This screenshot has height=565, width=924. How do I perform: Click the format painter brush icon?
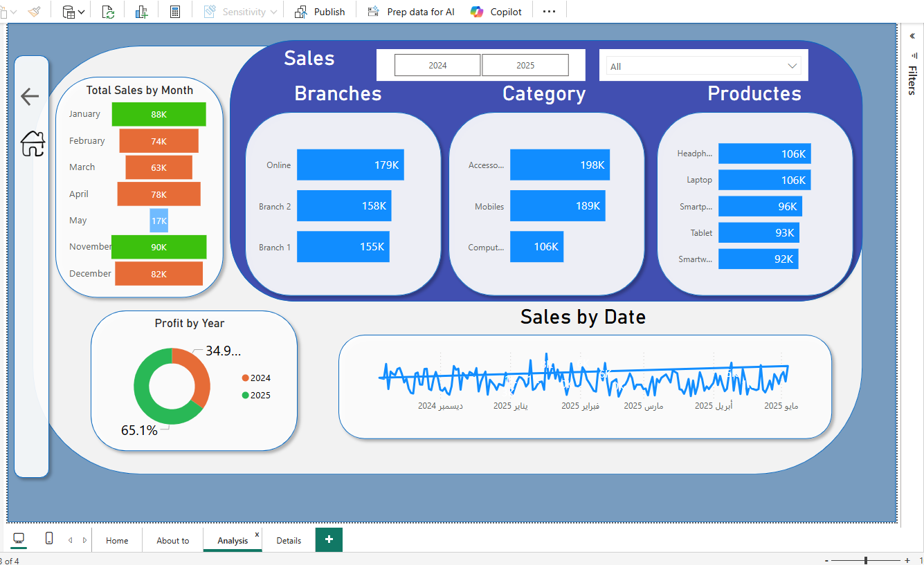(x=35, y=12)
